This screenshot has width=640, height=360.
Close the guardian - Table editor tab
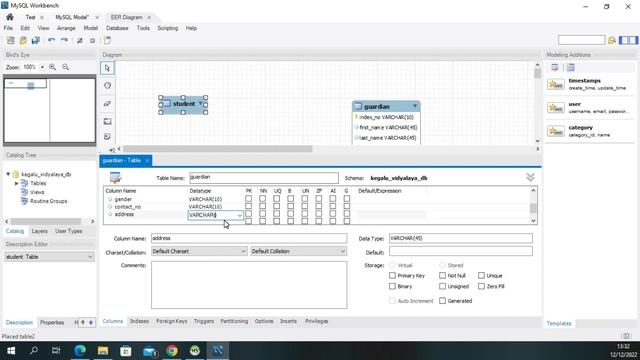click(x=147, y=160)
